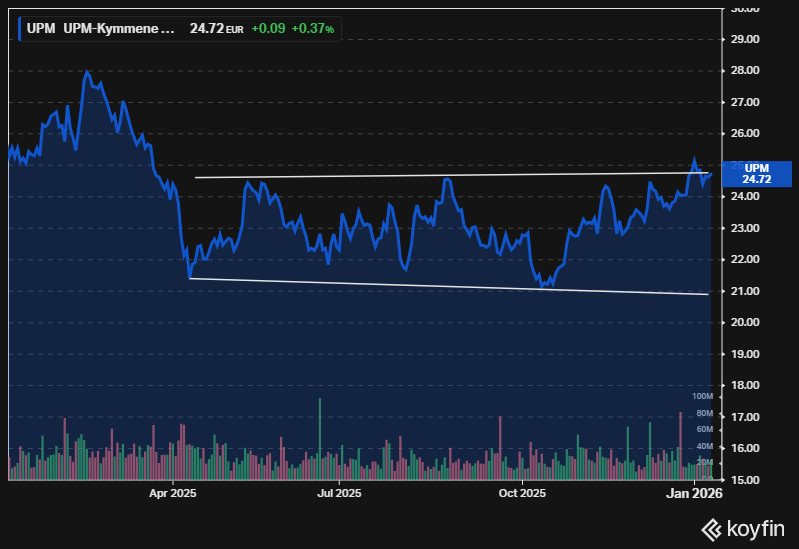
Task: Click the Apr 2025 date axis label
Action: click(172, 493)
